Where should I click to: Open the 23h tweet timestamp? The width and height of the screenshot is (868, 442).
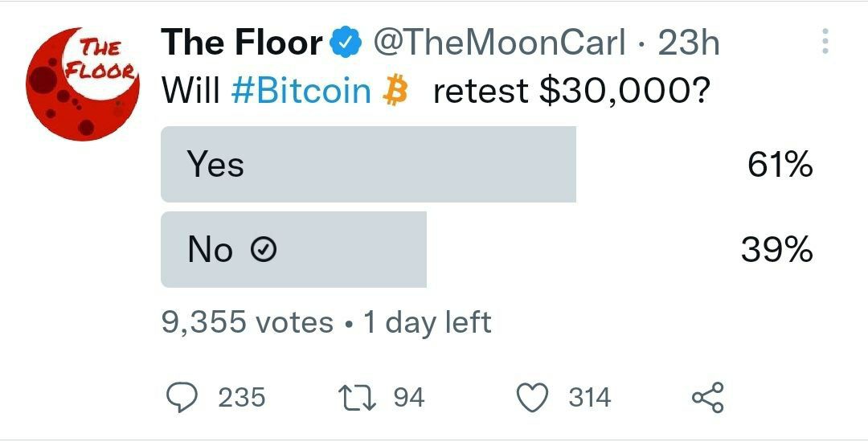point(688,43)
